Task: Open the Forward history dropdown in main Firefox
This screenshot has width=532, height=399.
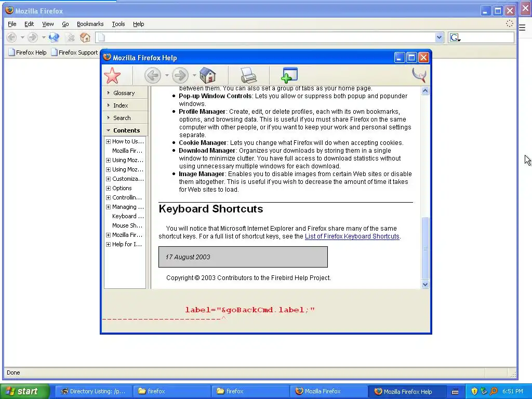Action: pyautogui.click(x=44, y=37)
